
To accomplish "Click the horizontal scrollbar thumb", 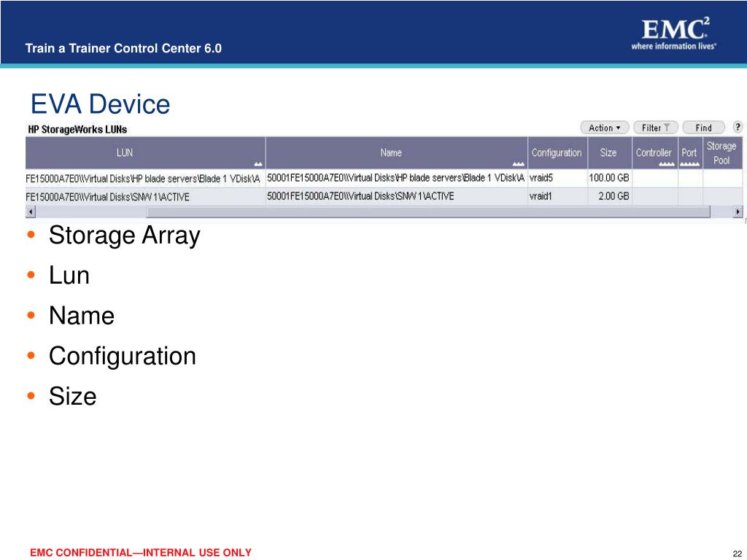I will (427, 211).
